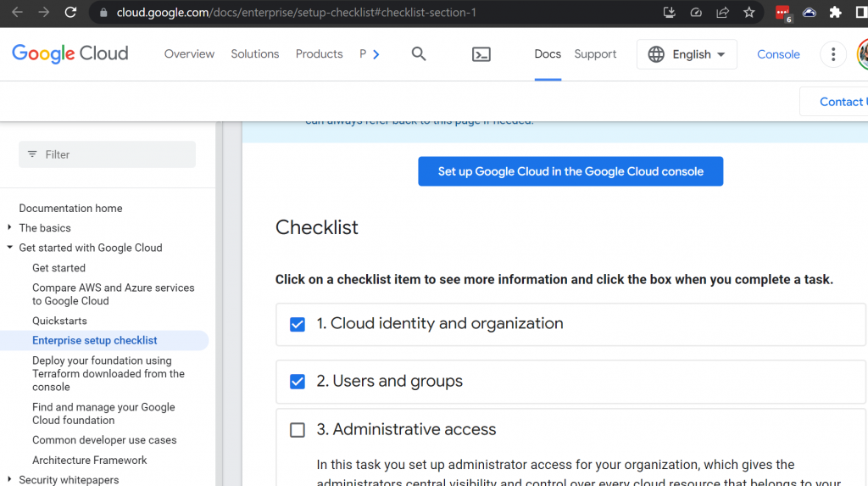Viewport: 868px width, 486px height.
Task: Activate Cloud Shell terminal icon
Action: click(x=481, y=53)
